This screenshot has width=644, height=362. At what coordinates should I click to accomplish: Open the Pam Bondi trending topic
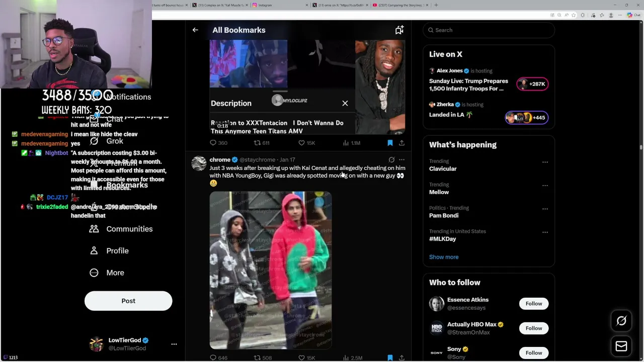pos(444,215)
